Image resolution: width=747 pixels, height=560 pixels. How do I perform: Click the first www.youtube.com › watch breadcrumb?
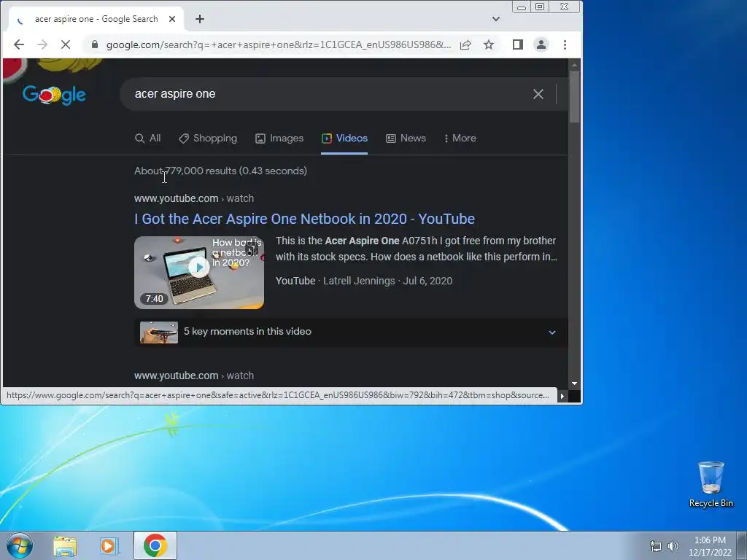click(x=194, y=198)
